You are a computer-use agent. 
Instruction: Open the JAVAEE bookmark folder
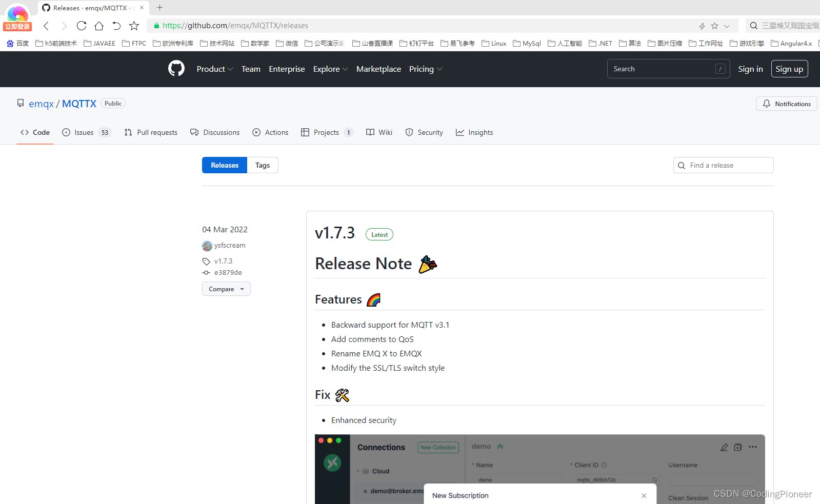(x=99, y=44)
